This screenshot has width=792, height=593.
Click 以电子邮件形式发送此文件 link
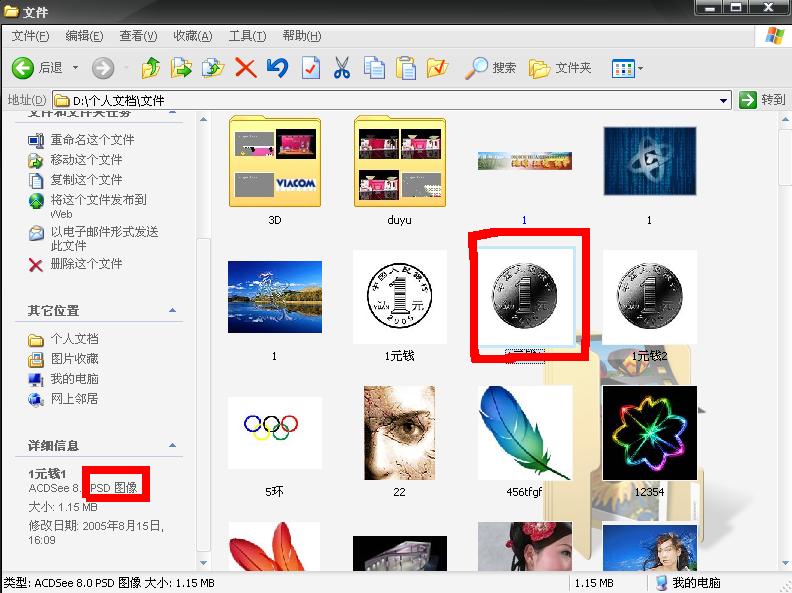pos(93,238)
